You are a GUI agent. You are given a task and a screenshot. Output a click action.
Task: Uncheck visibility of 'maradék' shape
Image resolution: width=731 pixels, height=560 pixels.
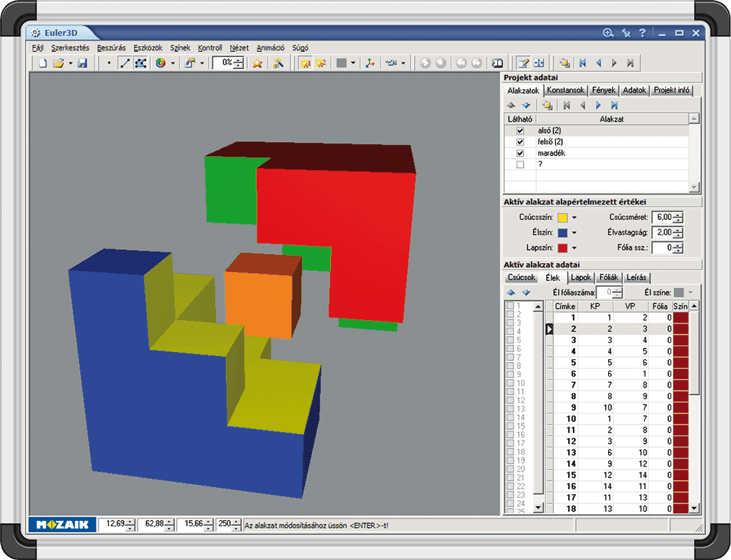point(520,153)
